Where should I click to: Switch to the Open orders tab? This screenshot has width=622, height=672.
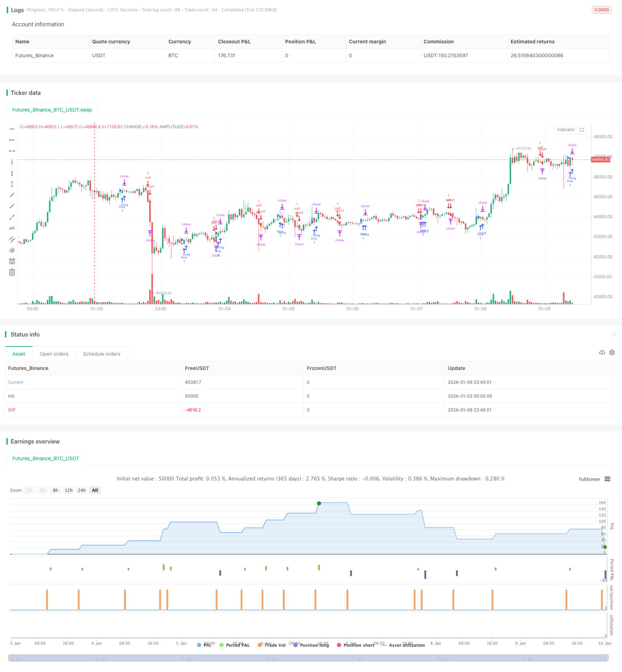(54, 354)
